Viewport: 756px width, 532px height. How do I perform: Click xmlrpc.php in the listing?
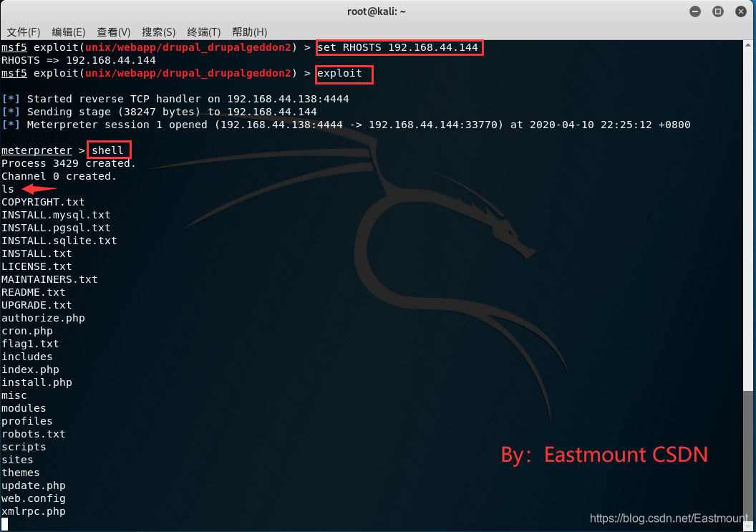pyautogui.click(x=33, y=512)
